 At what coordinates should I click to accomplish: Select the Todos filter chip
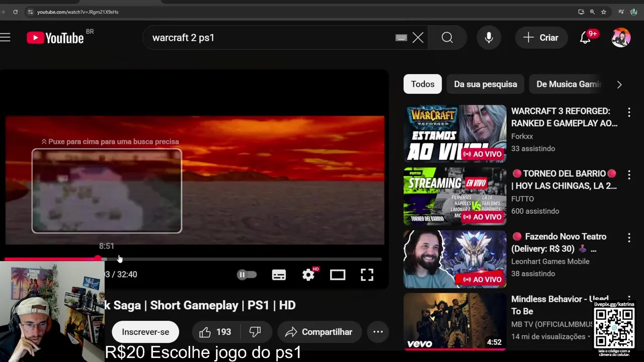[423, 84]
